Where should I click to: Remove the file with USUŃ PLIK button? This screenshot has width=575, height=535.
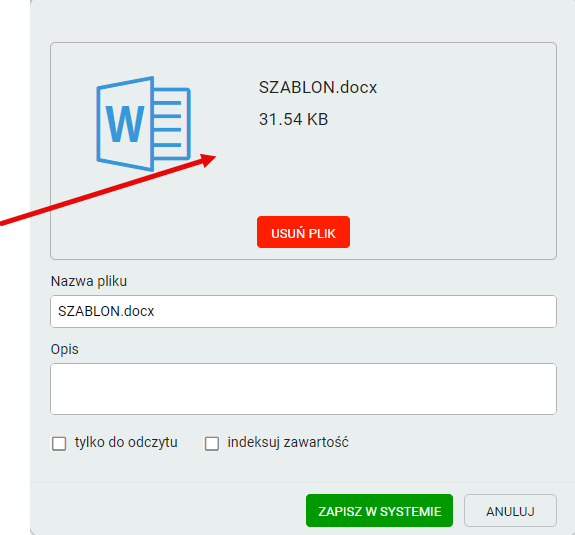click(x=303, y=232)
